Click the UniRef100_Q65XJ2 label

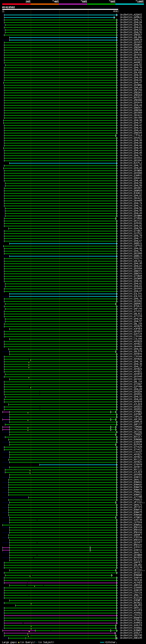(x=131, y=608)
